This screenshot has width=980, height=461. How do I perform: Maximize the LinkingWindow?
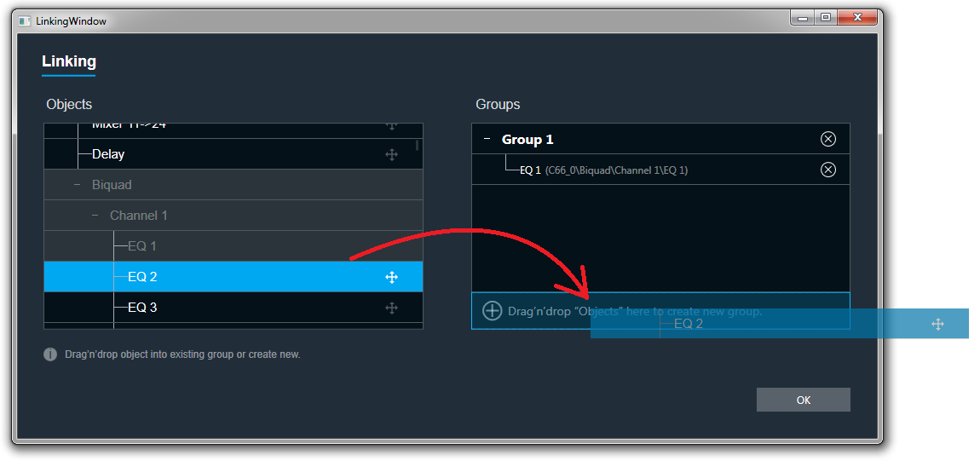(825, 18)
